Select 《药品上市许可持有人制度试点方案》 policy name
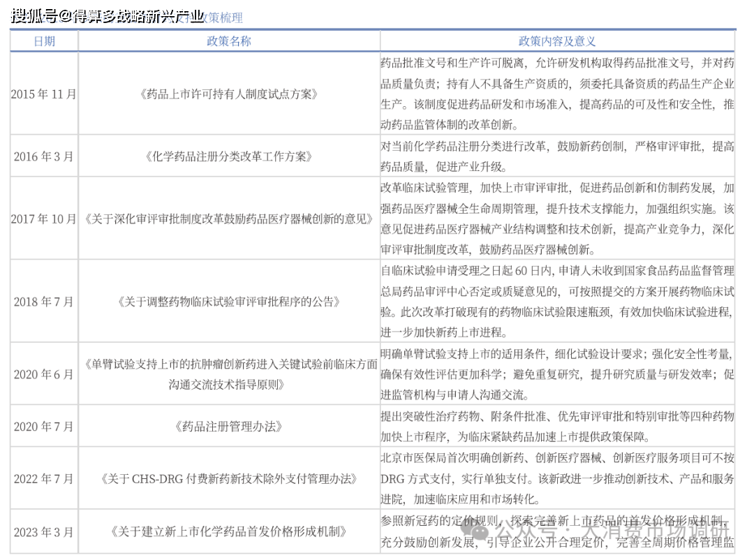754x560 pixels. 229,94
